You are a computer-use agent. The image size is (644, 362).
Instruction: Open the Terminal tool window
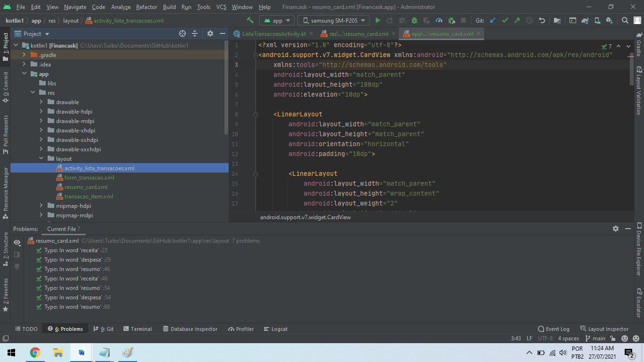click(137, 329)
